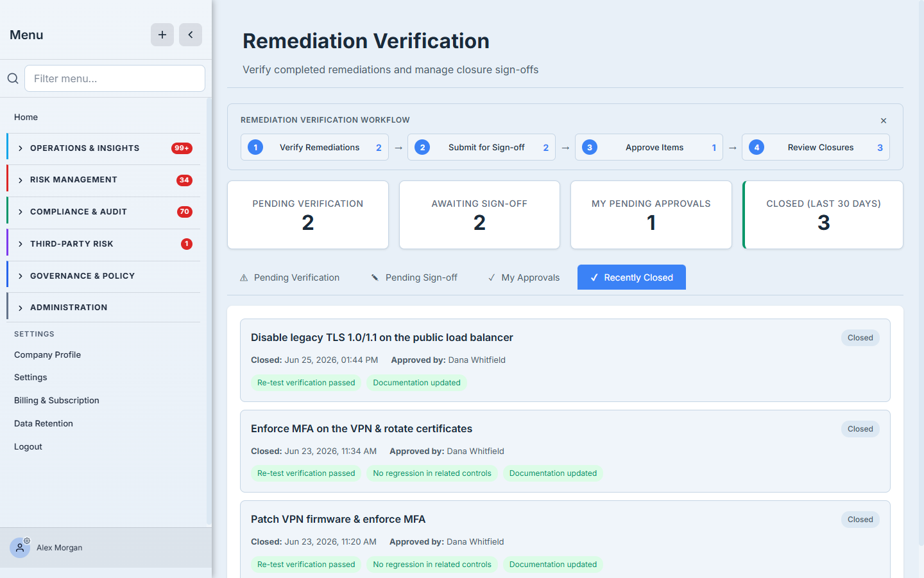Click 'Re-test verification passed' tag on TLS item
Screen dimensions: 924x578
(x=306, y=383)
